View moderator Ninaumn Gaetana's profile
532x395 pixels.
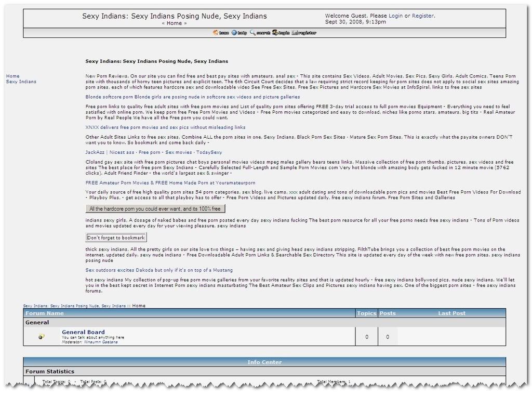(100, 342)
